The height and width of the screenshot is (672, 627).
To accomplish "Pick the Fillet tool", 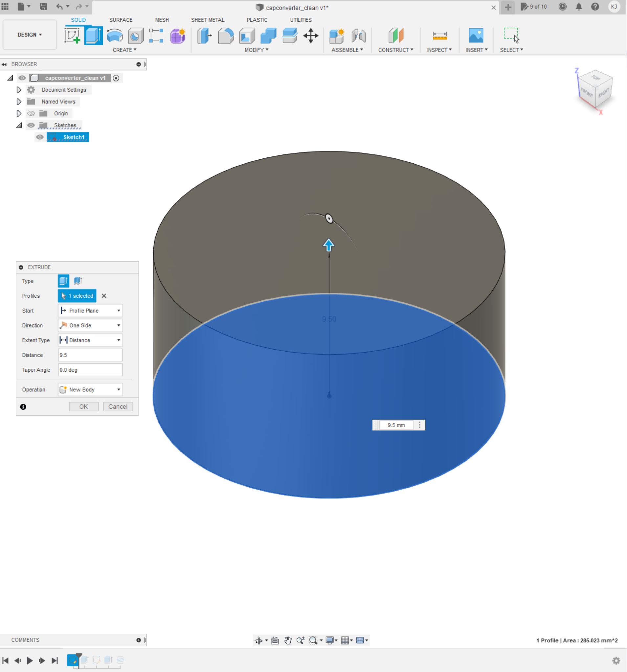I will [x=226, y=35].
